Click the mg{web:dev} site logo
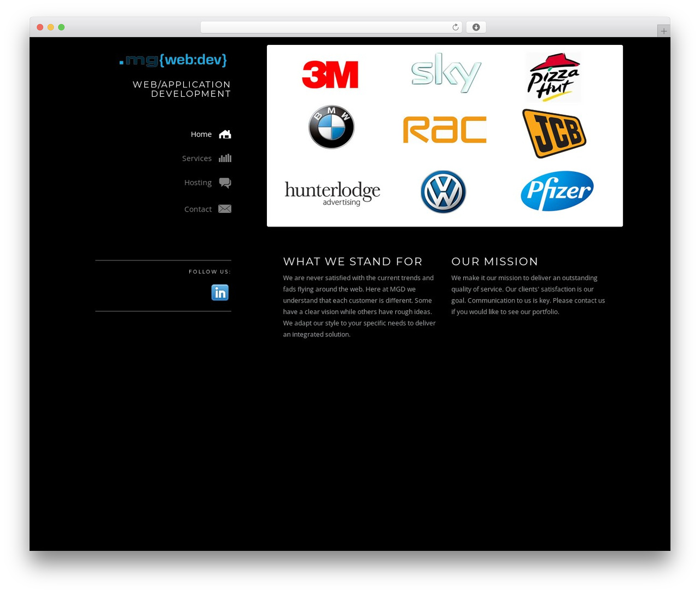This screenshot has height=593, width=700. point(173,60)
